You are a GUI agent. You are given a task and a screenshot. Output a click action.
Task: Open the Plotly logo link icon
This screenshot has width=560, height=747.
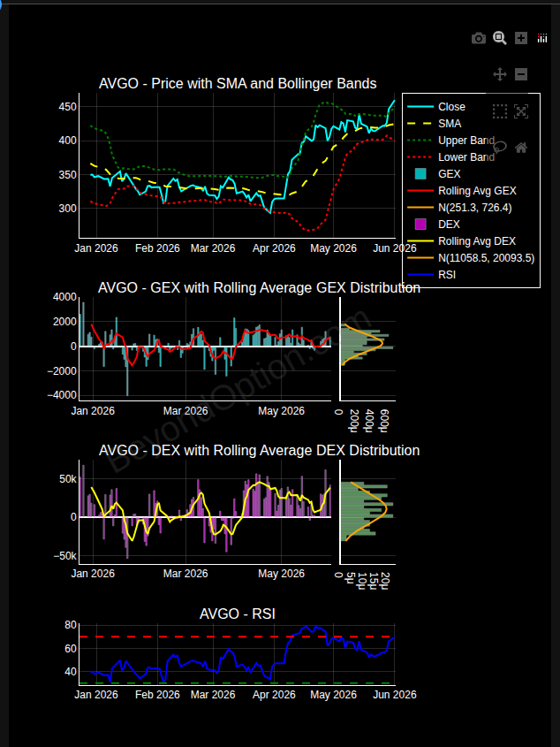542,38
